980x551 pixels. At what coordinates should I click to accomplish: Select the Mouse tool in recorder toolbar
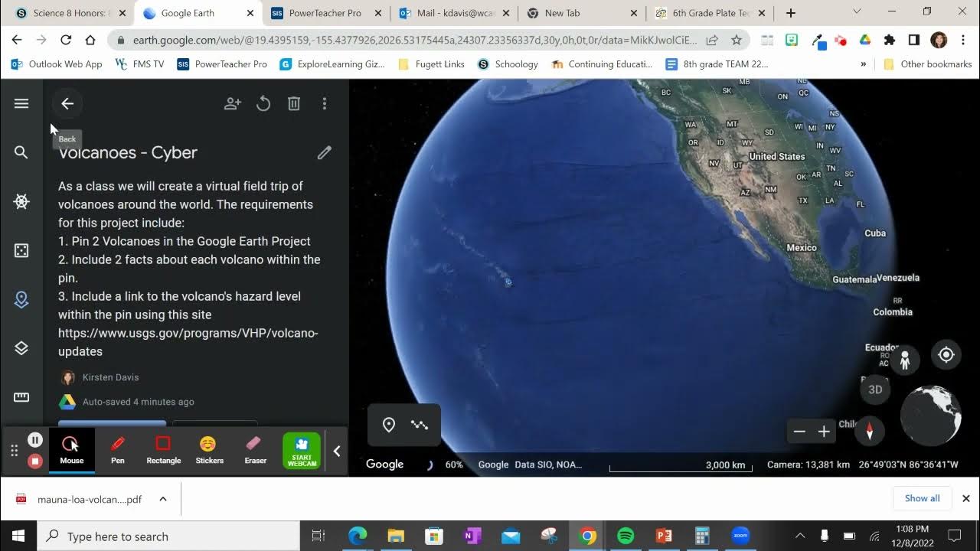click(72, 450)
